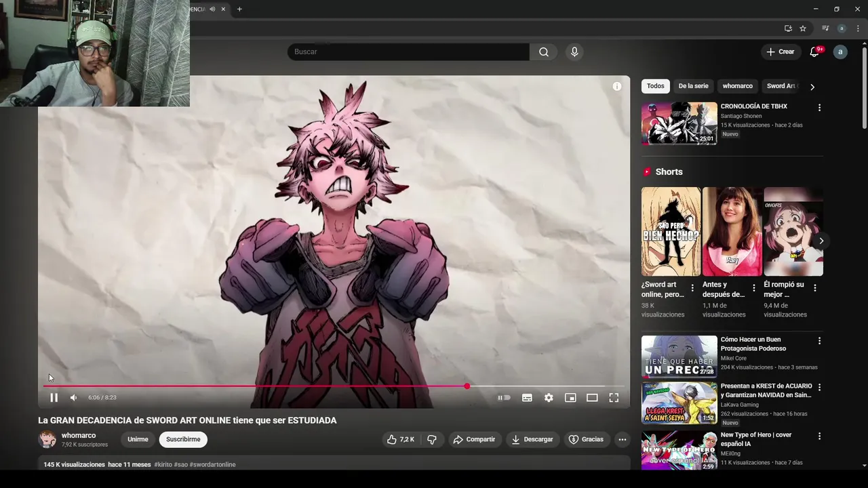Open player settings gear
Image resolution: width=868 pixels, height=488 pixels.
(549, 398)
